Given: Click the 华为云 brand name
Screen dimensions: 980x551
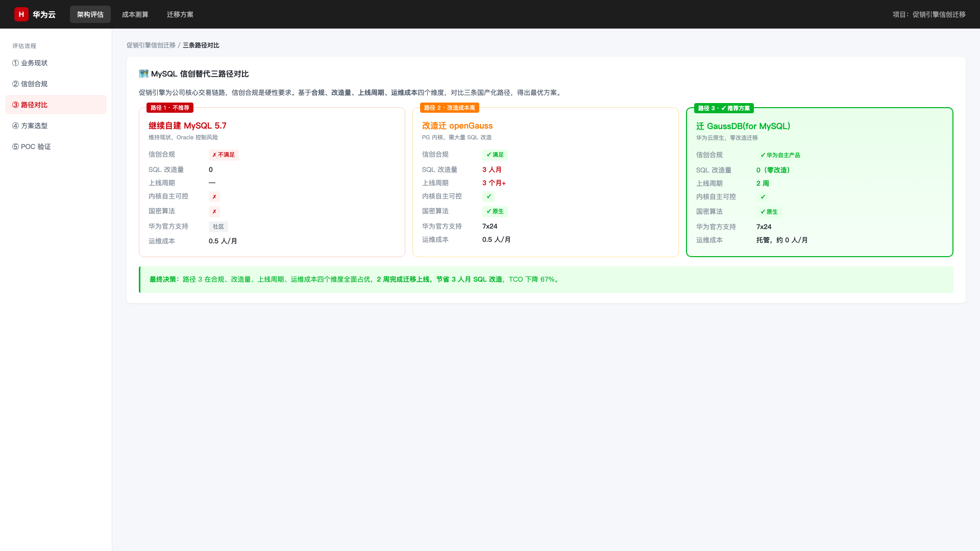Looking at the screenshot, I should pyautogui.click(x=44, y=14).
